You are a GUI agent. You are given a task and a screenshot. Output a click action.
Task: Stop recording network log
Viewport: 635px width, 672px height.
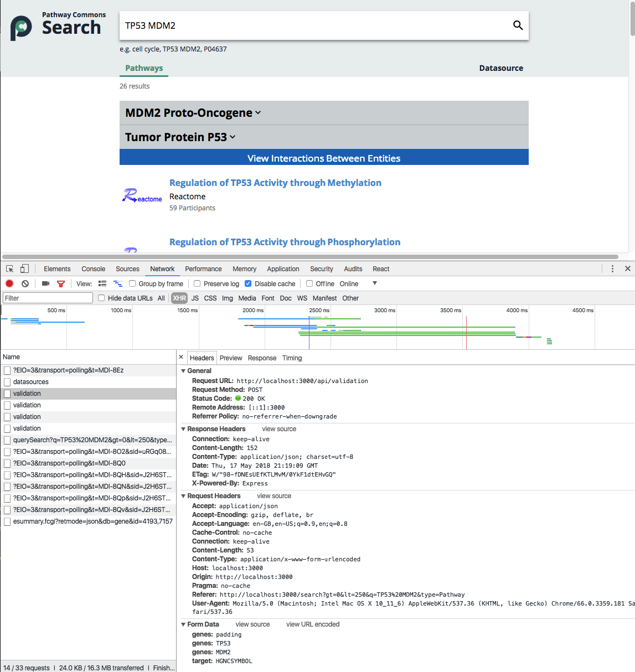[9, 283]
